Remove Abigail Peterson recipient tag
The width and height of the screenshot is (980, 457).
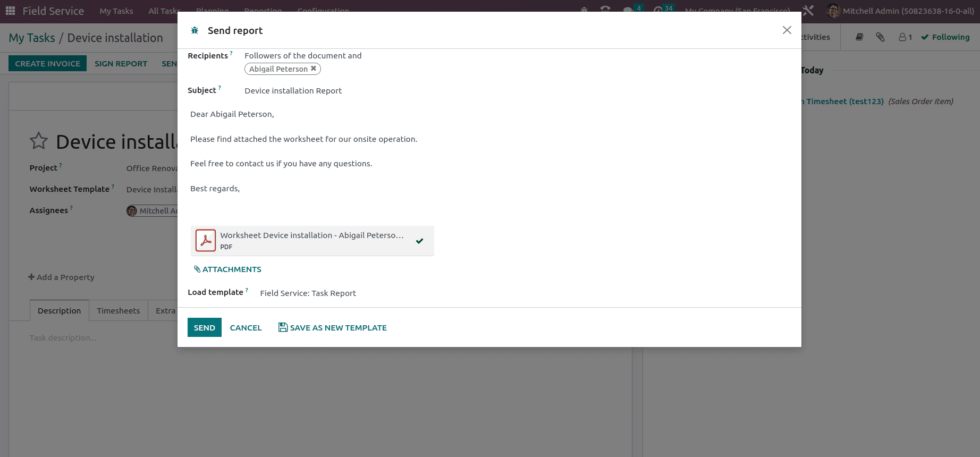tap(314, 69)
